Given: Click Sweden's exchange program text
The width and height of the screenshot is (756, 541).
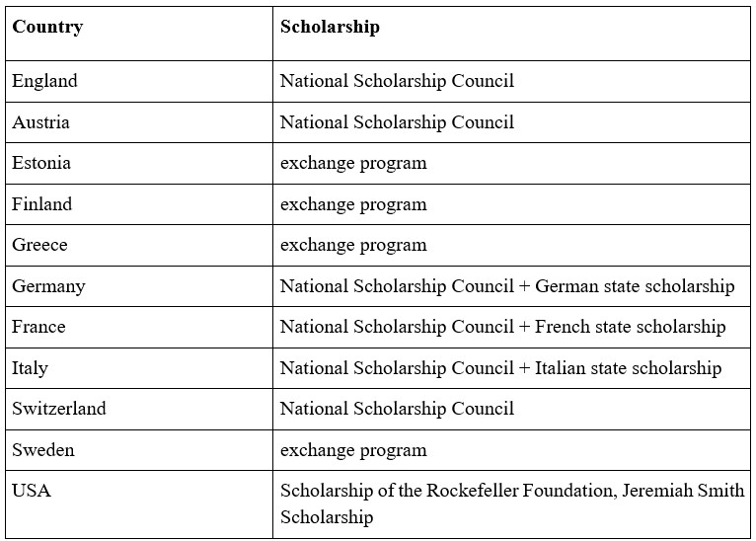Looking at the screenshot, I should (354, 450).
